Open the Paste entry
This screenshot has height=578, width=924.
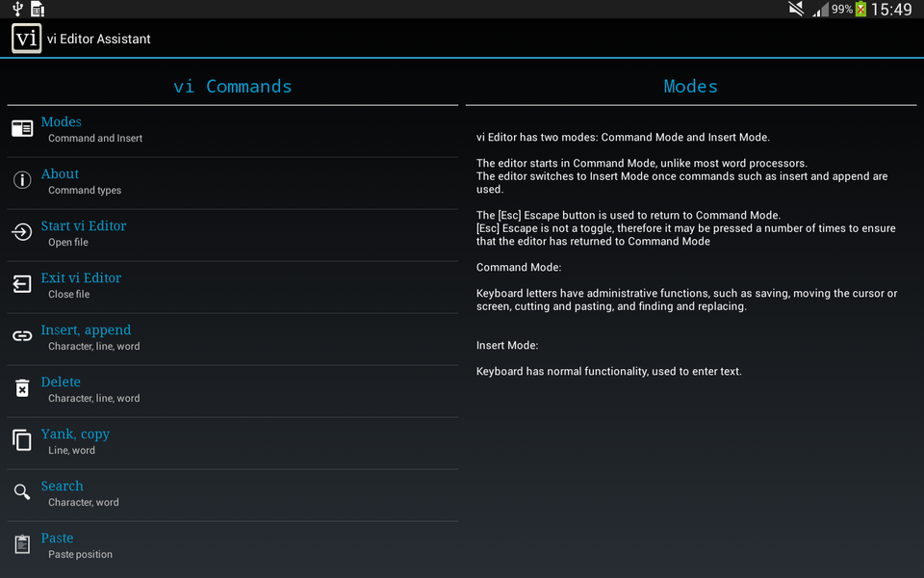(232, 547)
